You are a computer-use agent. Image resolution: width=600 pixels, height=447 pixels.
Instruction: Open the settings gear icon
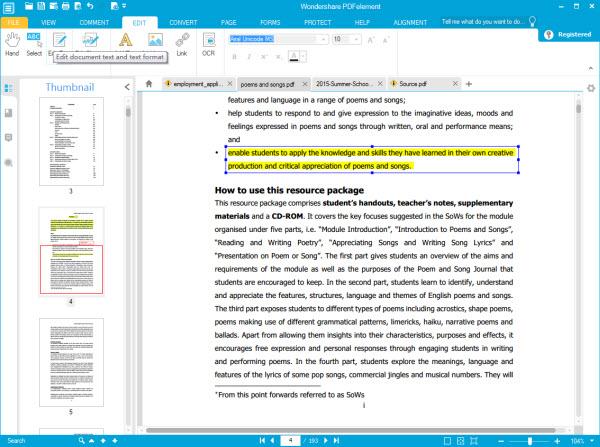(591, 88)
